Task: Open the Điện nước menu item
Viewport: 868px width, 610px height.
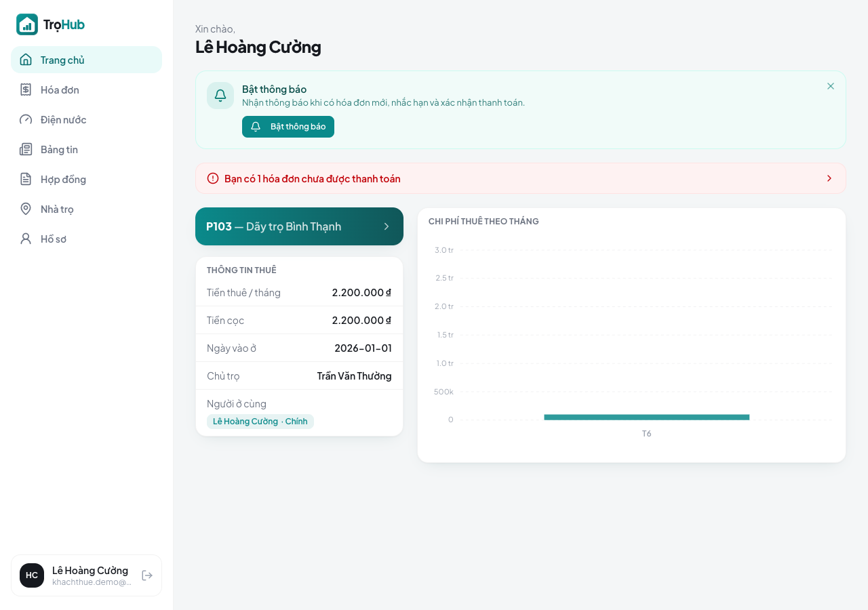Action: tap(86, 119)
